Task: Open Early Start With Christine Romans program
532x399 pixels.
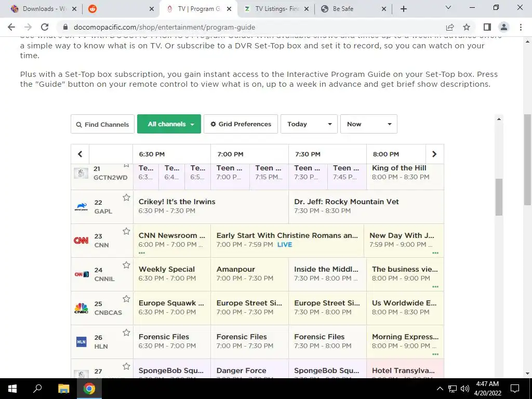Action: coord(287,241)
